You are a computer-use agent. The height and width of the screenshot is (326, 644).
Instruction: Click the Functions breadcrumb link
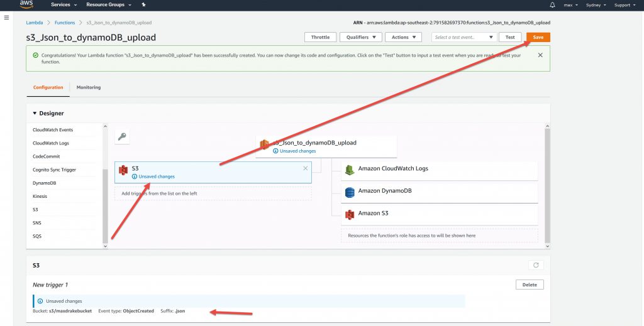coord(65,23)
